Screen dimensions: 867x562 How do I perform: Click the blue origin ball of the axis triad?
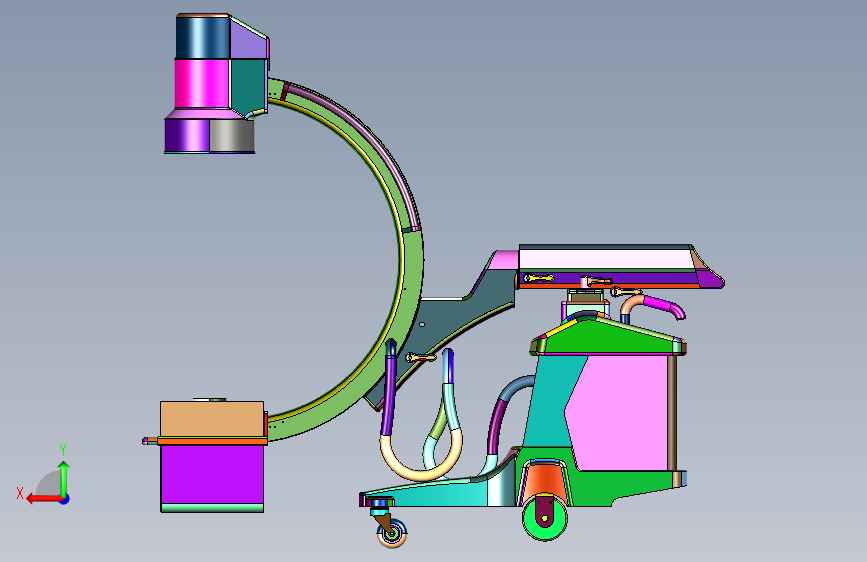65,499
